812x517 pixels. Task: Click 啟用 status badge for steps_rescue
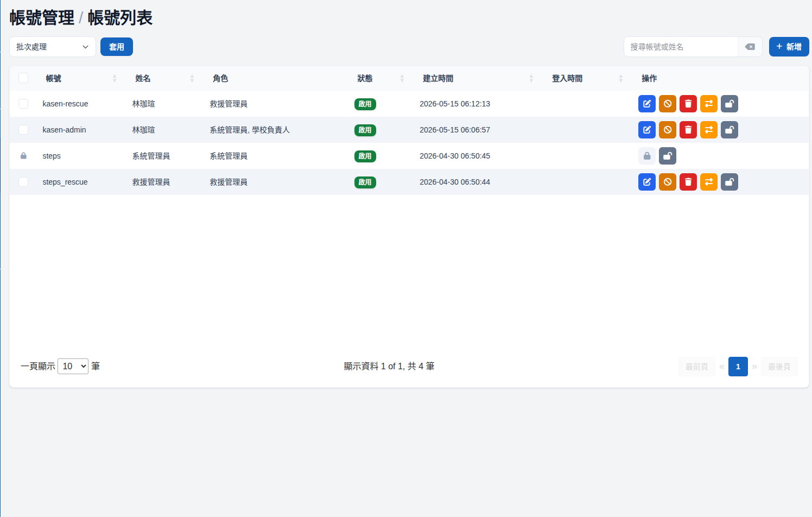point(365,182)
